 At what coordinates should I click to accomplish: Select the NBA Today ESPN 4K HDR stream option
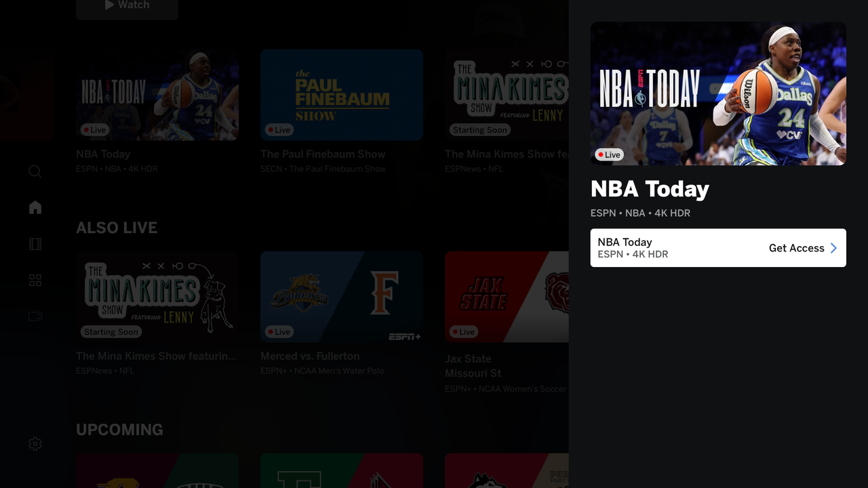(x=718, y=248)
